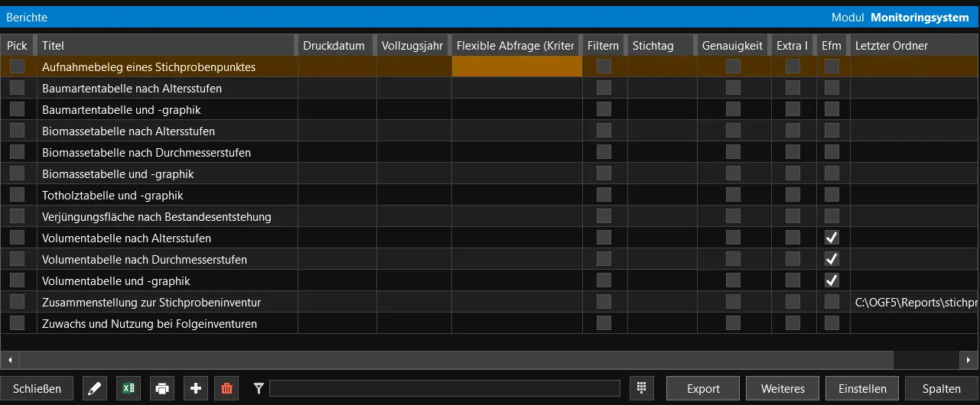980x405 pixels.
Task: Add a new report with plus icon
Action: pyautogui.click(x=196, y=389)
